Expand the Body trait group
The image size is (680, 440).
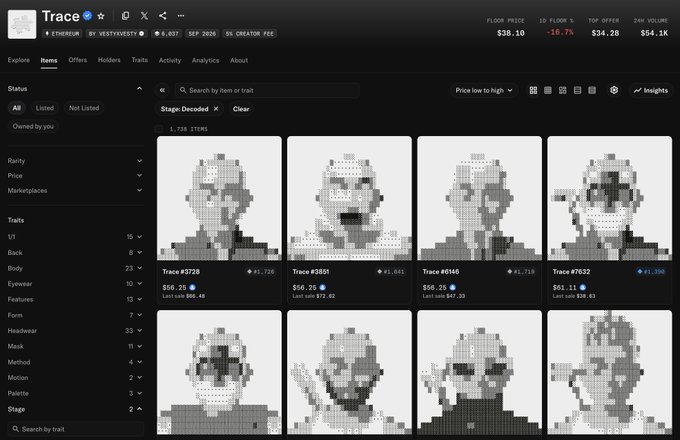[x=75, y=268]
